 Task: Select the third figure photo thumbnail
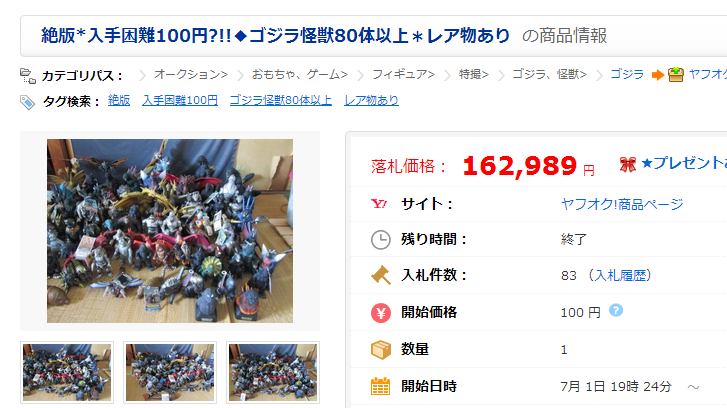click(273, 372)
